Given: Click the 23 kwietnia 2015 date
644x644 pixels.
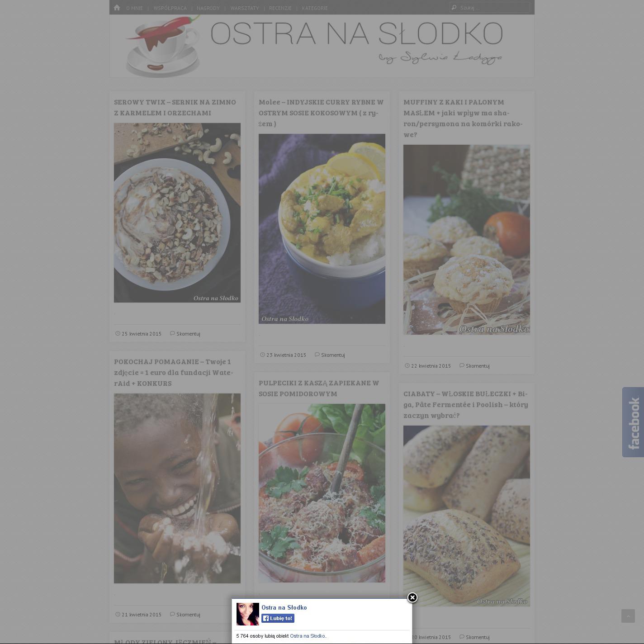Looking at the screenshot, I should click(x=286, y=355).
